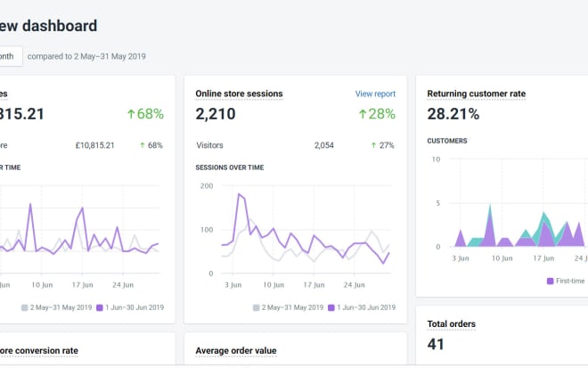Click the Visitors row label
Viewport: 588px width, 392px height.
click(209, 145)
